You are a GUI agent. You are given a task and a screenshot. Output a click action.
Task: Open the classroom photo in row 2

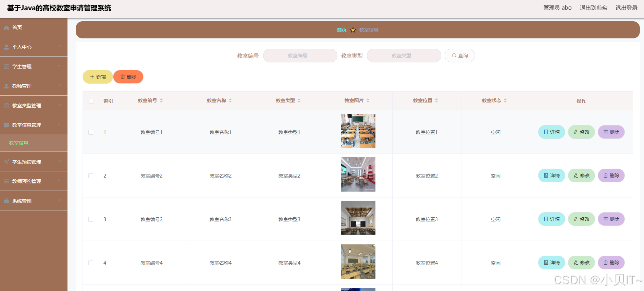tap(358, 174)
